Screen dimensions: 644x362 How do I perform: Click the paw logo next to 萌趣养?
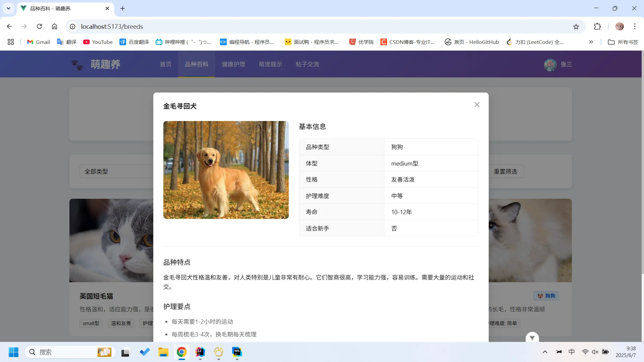77,65
